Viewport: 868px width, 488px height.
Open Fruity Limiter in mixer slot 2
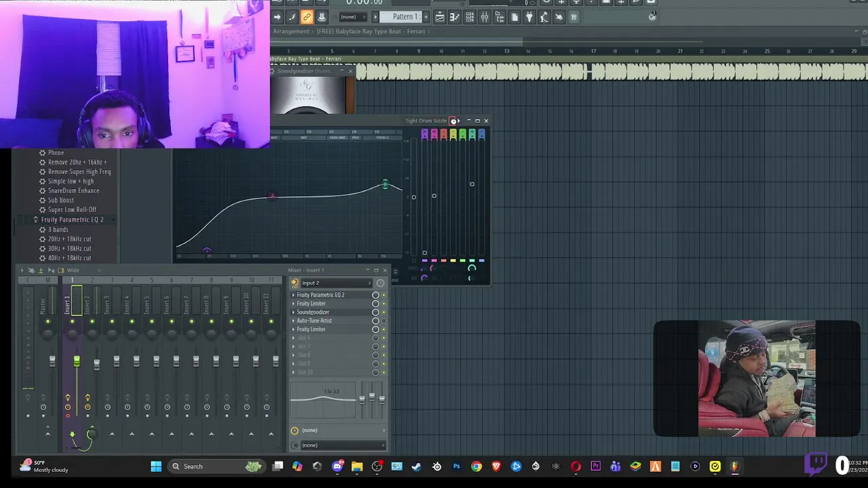click(311, 304)
